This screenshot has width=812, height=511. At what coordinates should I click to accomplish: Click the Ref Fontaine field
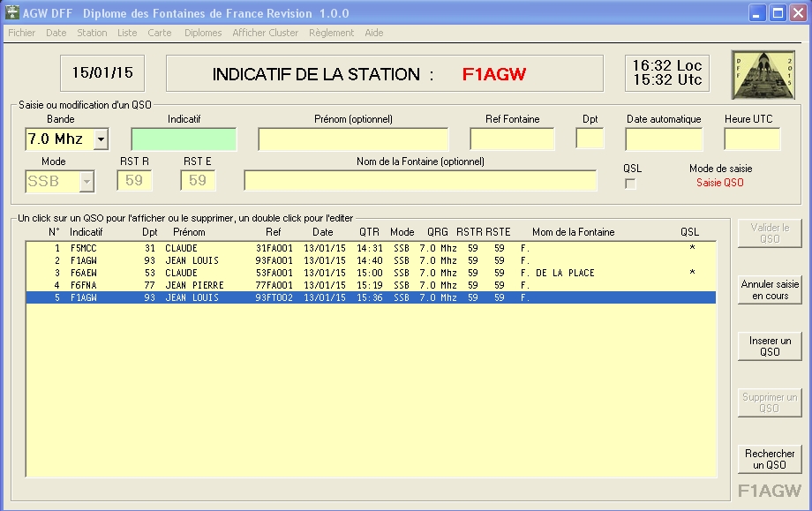512,139
